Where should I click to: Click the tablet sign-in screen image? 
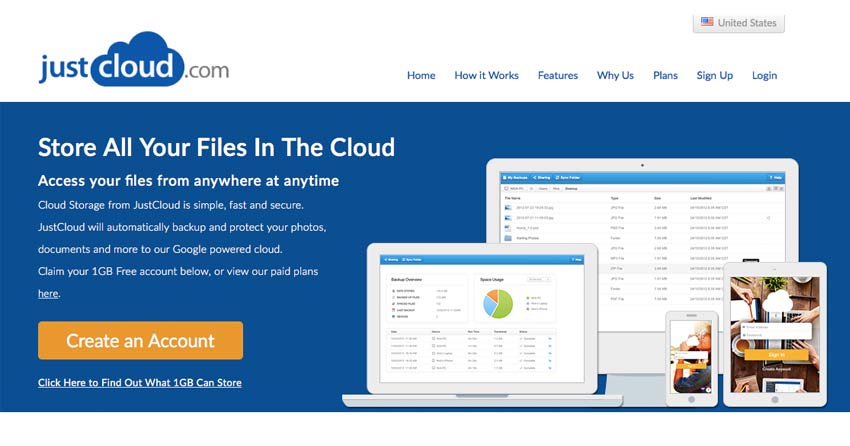click(x=775, y=334)
